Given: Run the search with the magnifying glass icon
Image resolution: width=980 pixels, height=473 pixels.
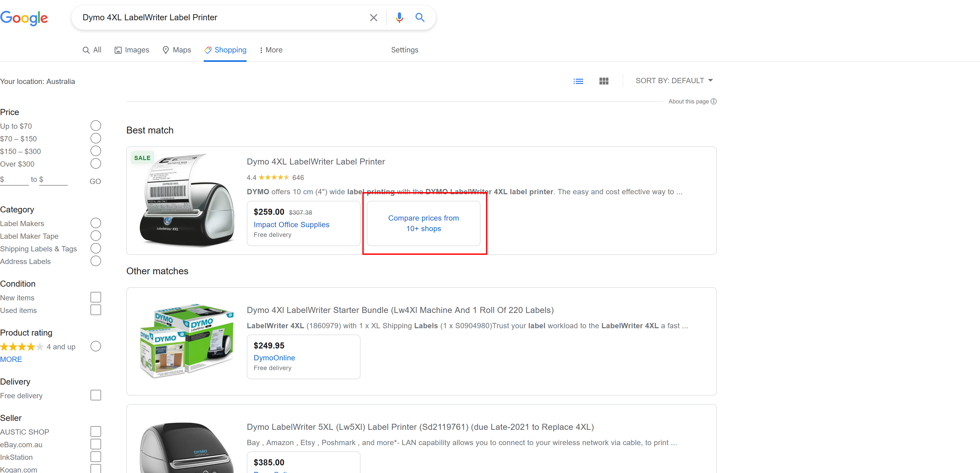Looking at the screenshot, I should click(x=420, y=18).
